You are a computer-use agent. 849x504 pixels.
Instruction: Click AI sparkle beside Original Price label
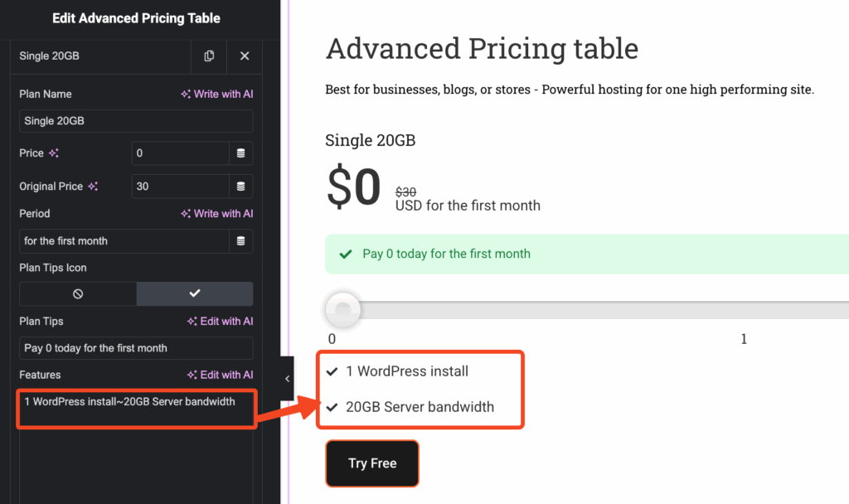coord(94,187)
